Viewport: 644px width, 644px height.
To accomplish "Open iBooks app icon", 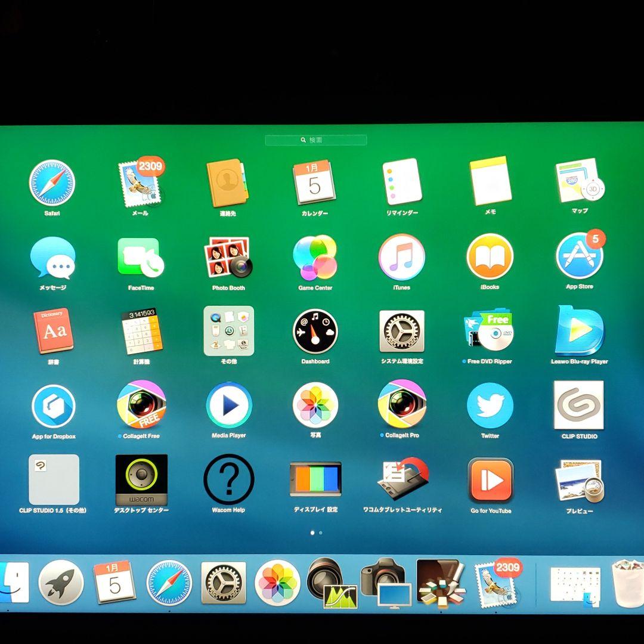I will pyautogui.click(x=490, y=256).
